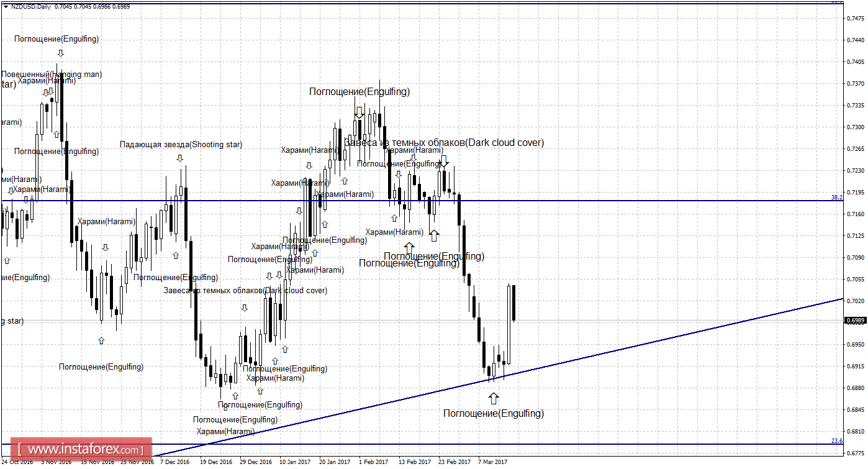Select the down arrow beneath the Shooting star label
This screenshot has height=469, width=868.
click(x=180, y=158)
